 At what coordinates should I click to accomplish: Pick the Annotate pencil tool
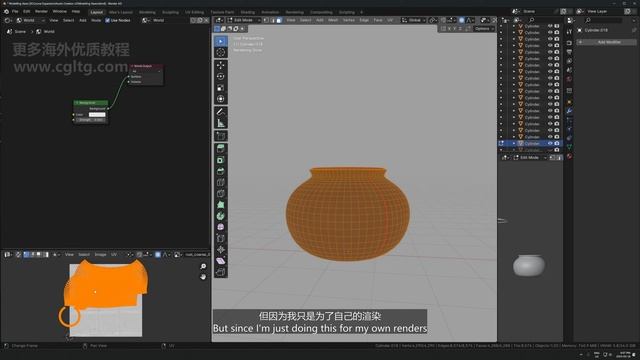[x=221, y=112]
